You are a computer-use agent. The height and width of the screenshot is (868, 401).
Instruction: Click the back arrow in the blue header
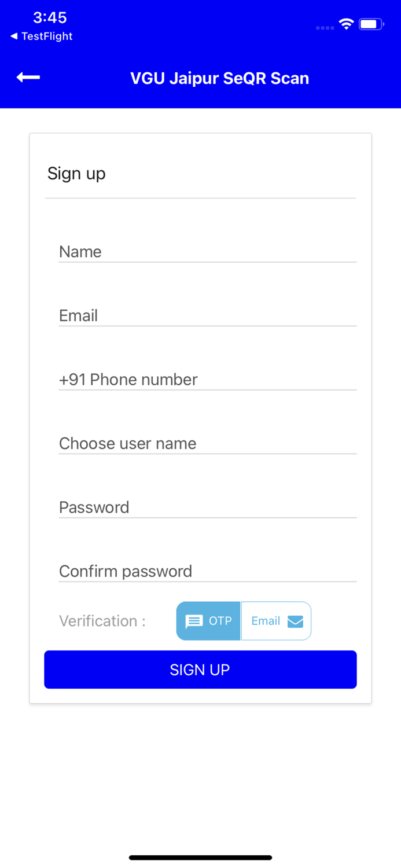tap(27, 77)
